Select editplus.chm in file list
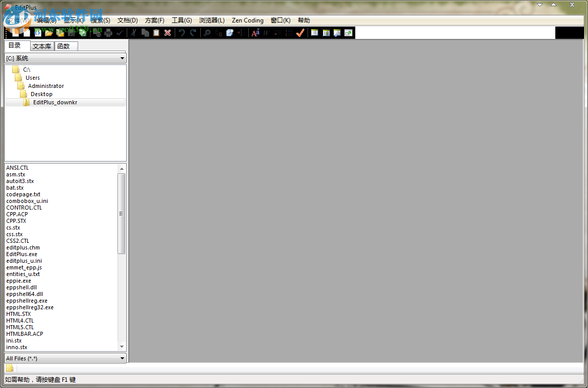 [23, 247]
